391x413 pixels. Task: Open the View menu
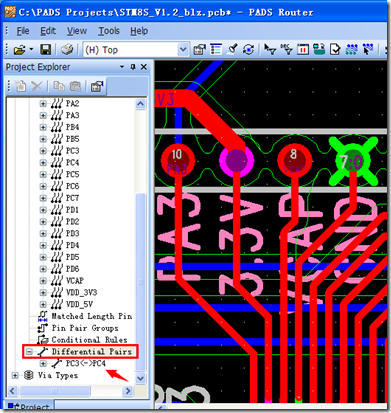pyautogui.click(x=77, y=31)
